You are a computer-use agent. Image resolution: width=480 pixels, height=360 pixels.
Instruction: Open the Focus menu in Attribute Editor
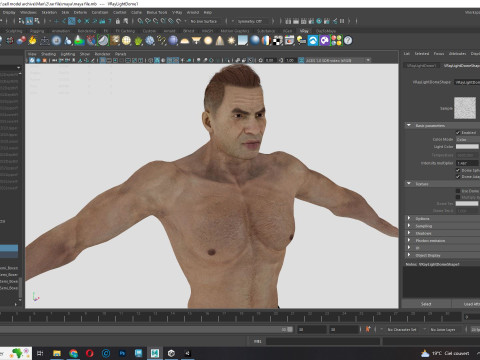point(439,53)
